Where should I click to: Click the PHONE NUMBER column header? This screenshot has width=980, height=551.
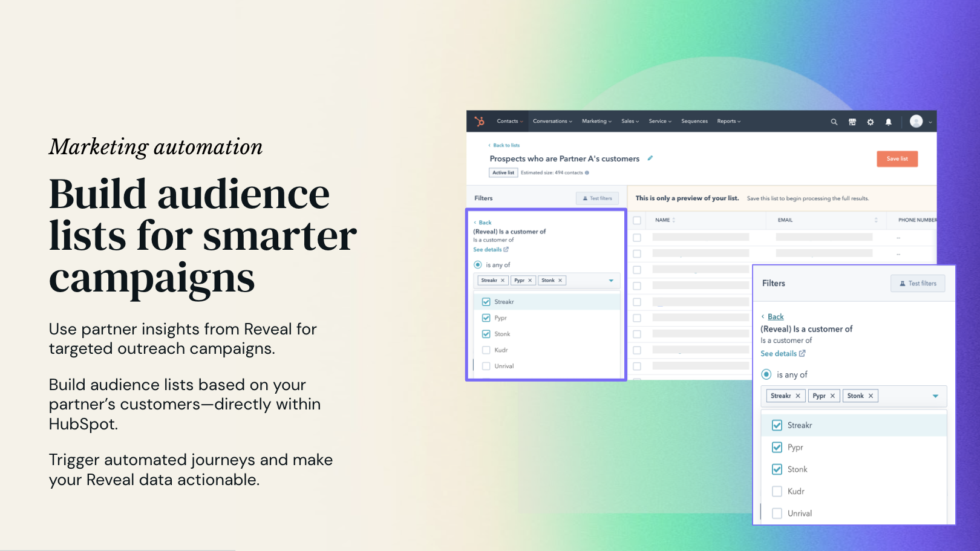(x=917, y=220)
